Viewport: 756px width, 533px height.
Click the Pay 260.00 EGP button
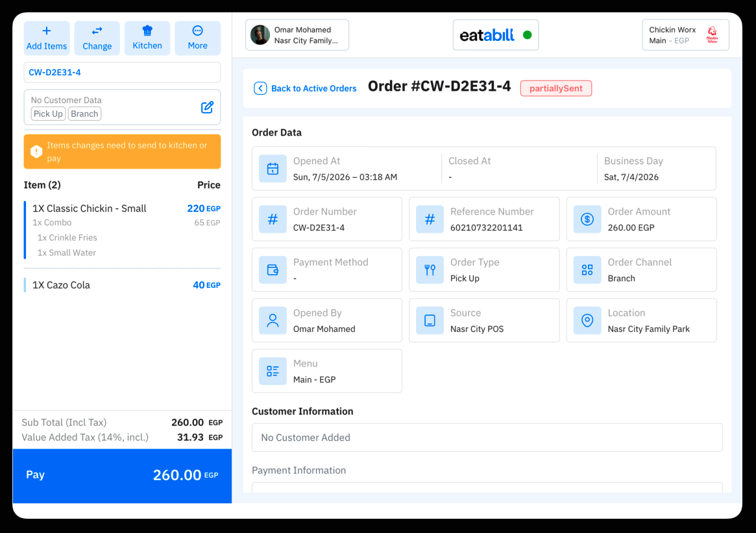[x=123, y=476]
